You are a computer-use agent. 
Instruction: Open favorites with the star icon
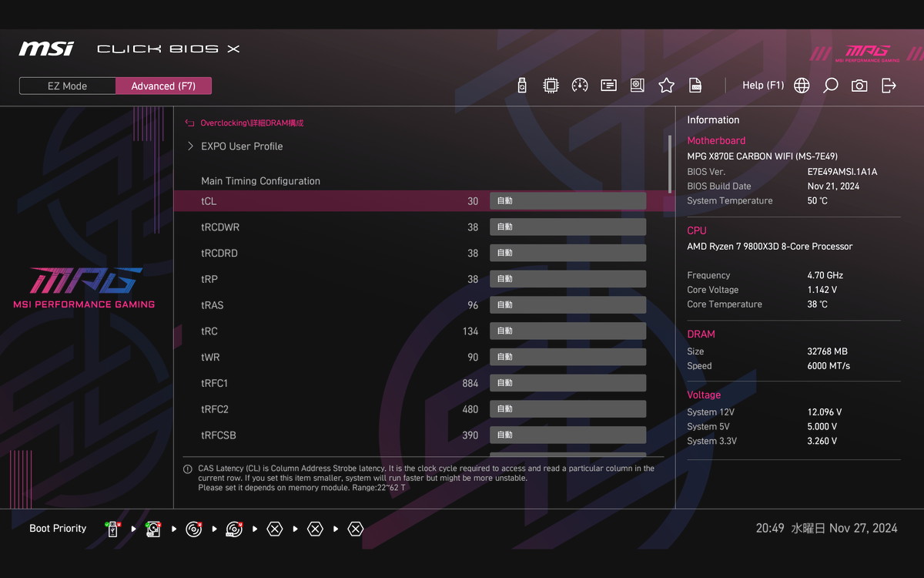[x=666, y=86]
